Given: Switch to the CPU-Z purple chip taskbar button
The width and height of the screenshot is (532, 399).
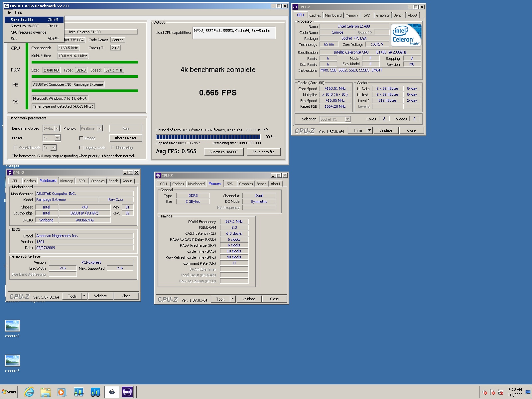Looking at the screenshot, I should pos(127,392).
